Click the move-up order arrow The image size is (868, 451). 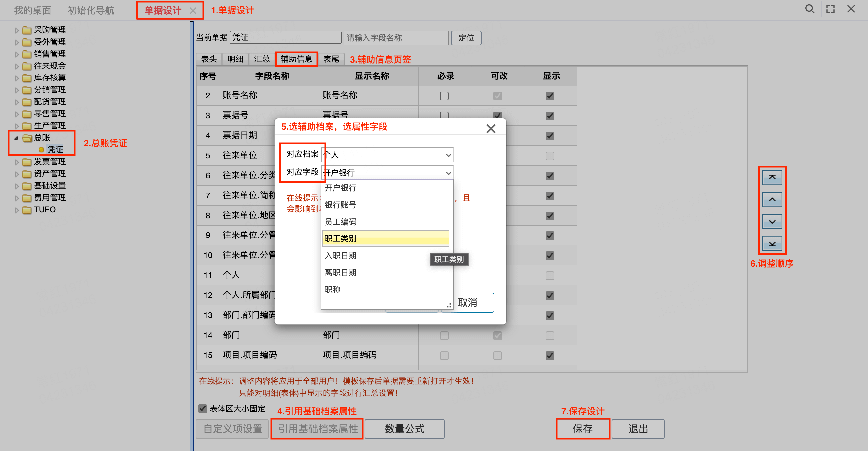pos(772,200)
